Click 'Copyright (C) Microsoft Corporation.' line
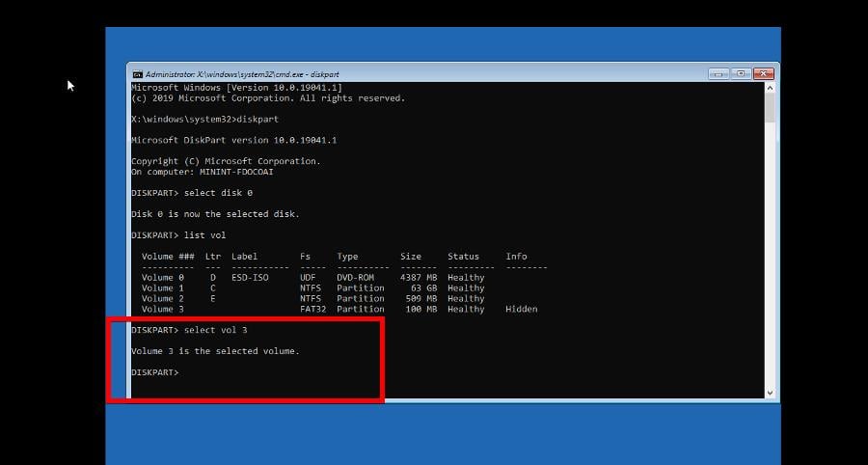Image resolution: width=868 pixels, height=465 pixels. [226, 161]
